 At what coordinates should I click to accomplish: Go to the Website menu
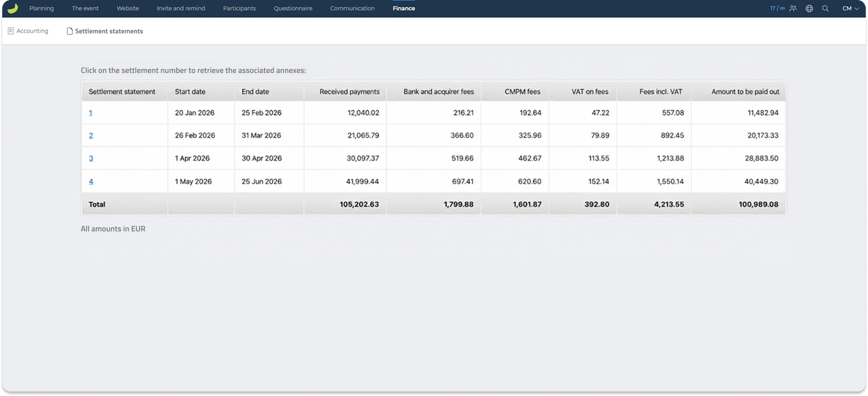pos(128,8)
